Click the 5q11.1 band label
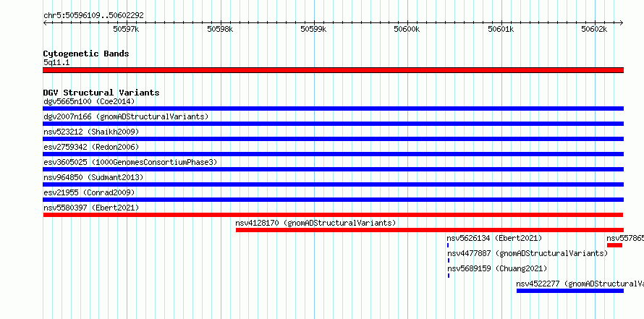Image resolution: width=644 pixels, height=319 pixels. (56, 62)
